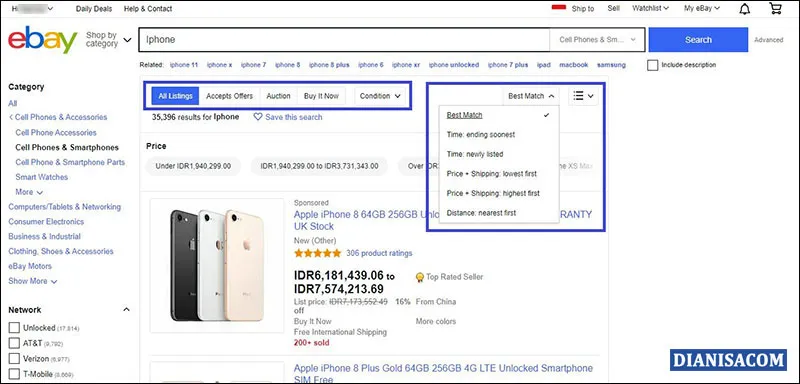Click the Sell link
The image size is (800, 384).
[x=614, y=8]
